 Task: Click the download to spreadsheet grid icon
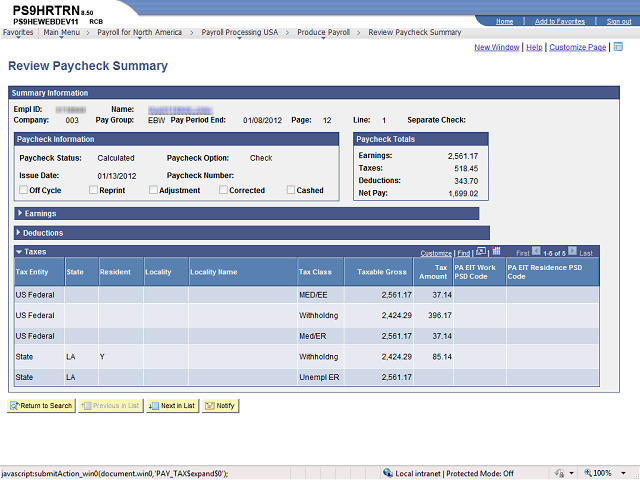pos(496,251)
